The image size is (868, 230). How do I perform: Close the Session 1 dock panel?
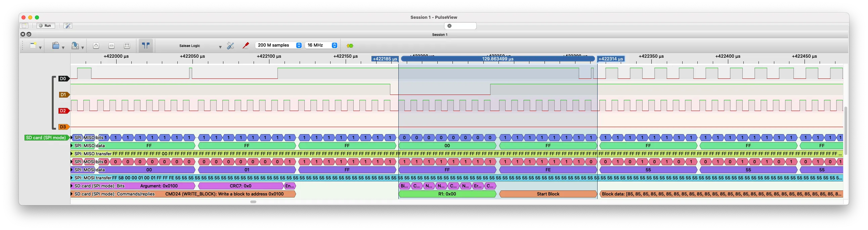[x=23, y=34]
